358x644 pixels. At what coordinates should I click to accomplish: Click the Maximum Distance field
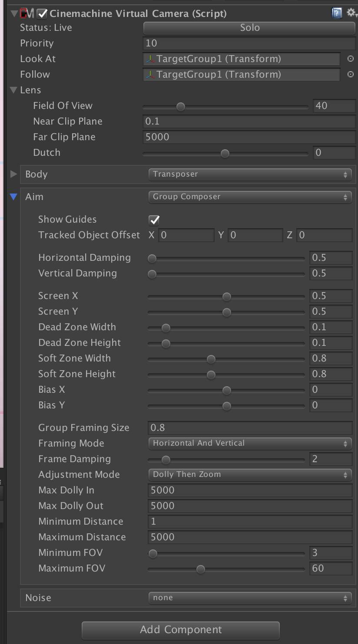point(250,537)
